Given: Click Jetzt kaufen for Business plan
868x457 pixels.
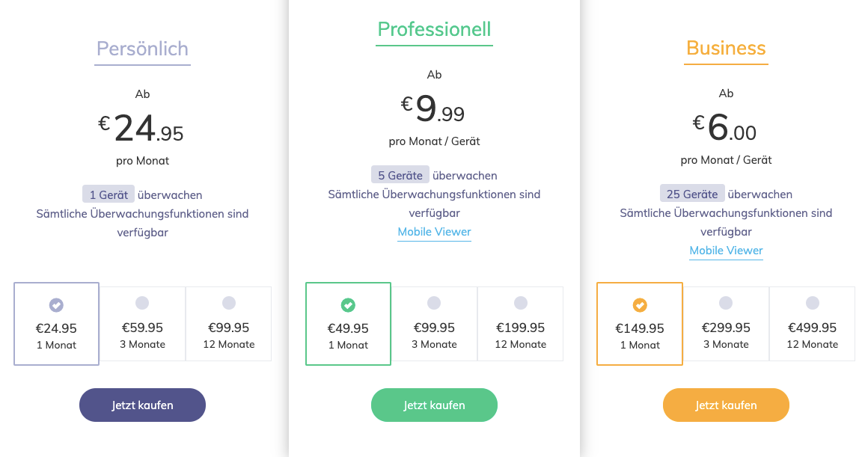Looking at the screenshot, I should (x=726, y=405).
